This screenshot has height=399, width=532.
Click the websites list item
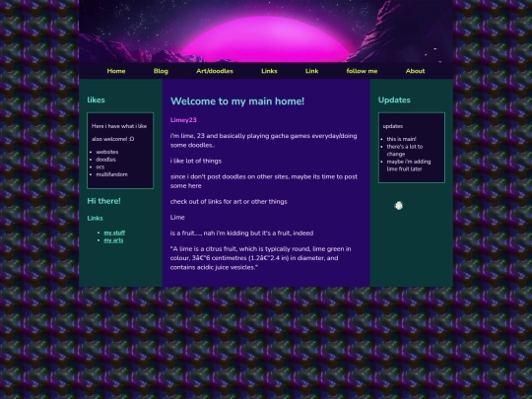tap(106, 152)
